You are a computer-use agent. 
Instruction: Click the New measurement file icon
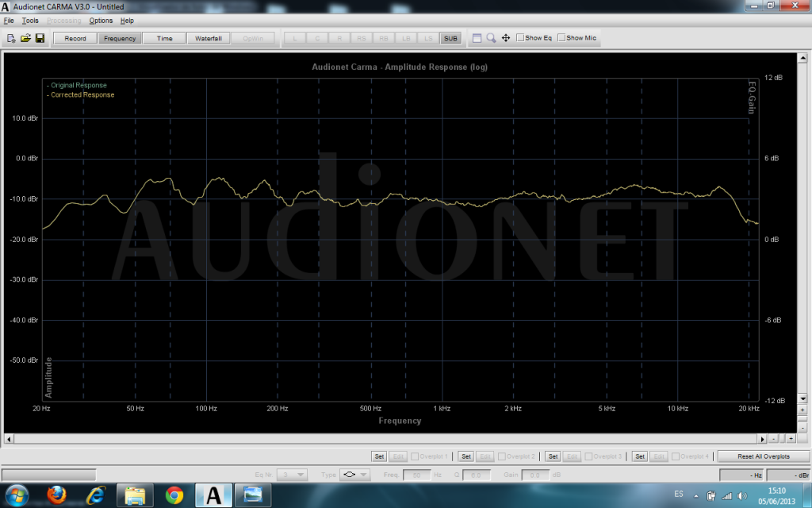click(11, 38)
